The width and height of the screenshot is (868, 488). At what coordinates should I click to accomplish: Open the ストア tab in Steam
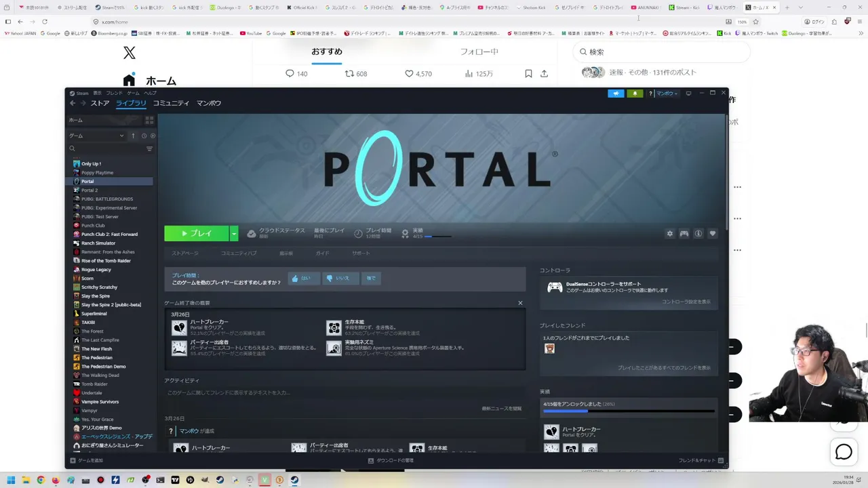pyautogui.click(x=100, y=103)
